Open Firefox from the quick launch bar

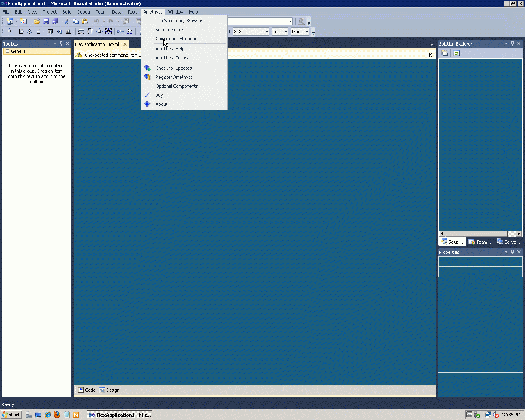pyautogui.click(x=57, y=415)
